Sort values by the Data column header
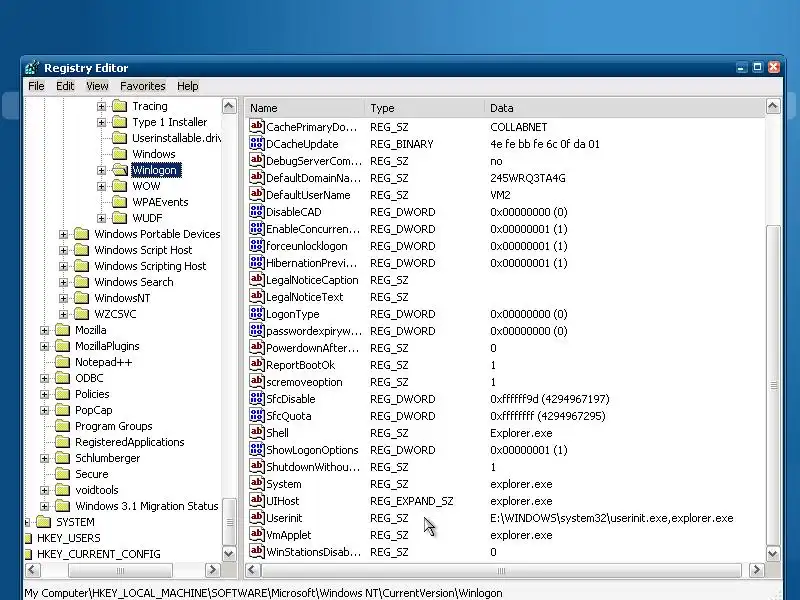800x600 pixels. pos(624,108)
